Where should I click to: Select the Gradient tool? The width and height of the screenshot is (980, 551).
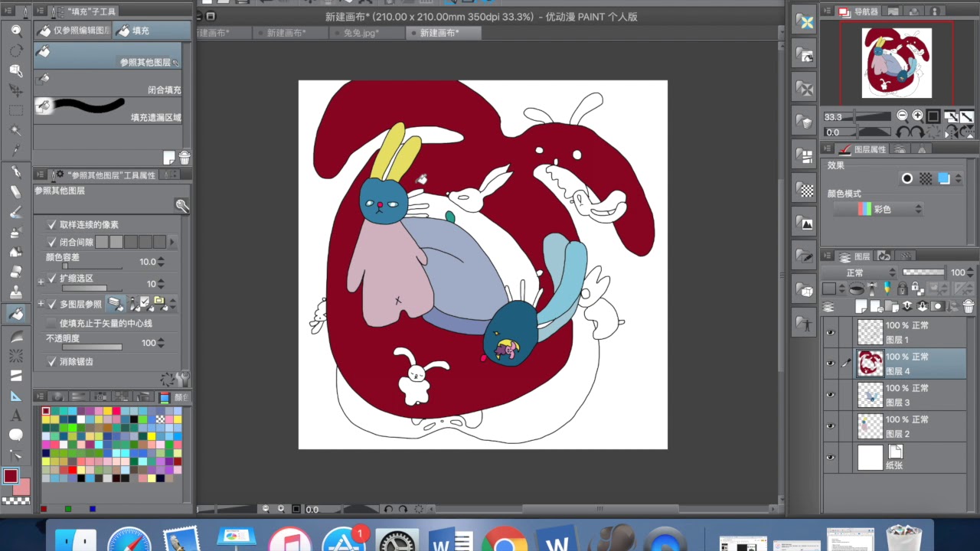(15, 335)
